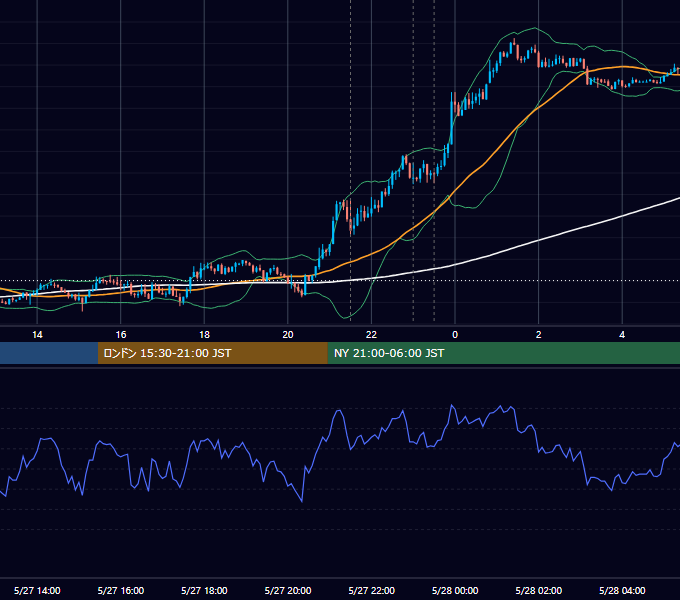Select the white long-term moving average line

[x=539, y=240]
